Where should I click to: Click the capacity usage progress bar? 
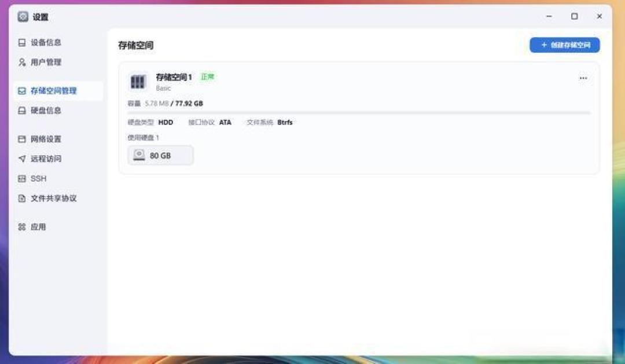(x=359, y=113)
